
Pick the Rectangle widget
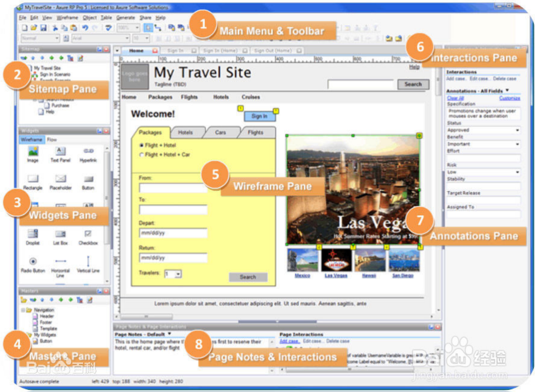[x=33, y=179]
